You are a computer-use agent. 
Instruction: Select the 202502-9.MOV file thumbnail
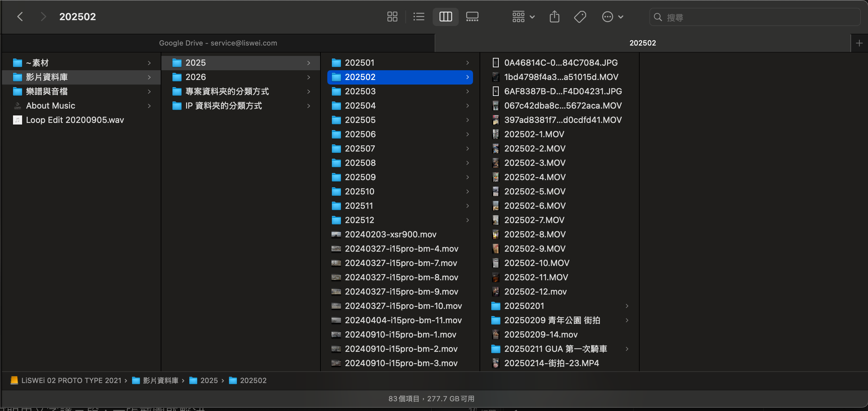pyautogui.click(x=495, y=249)
